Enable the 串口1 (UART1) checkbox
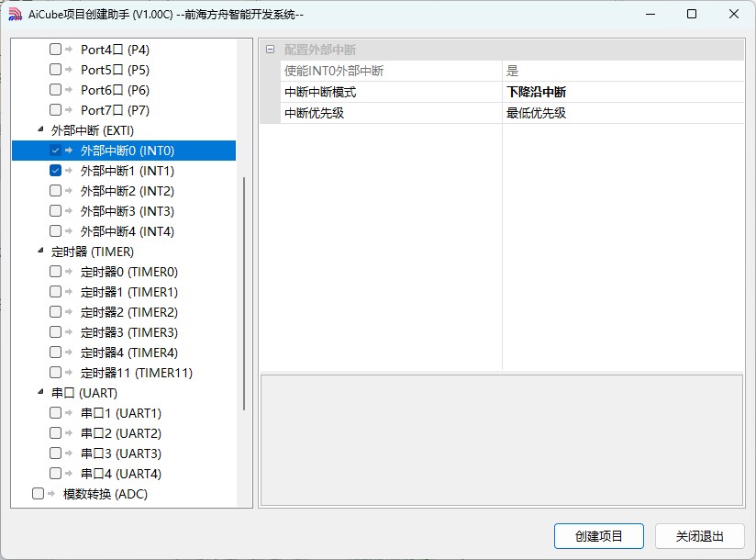Image resolution: width=756 pixels, height=560 pixels. coord(55,413)
